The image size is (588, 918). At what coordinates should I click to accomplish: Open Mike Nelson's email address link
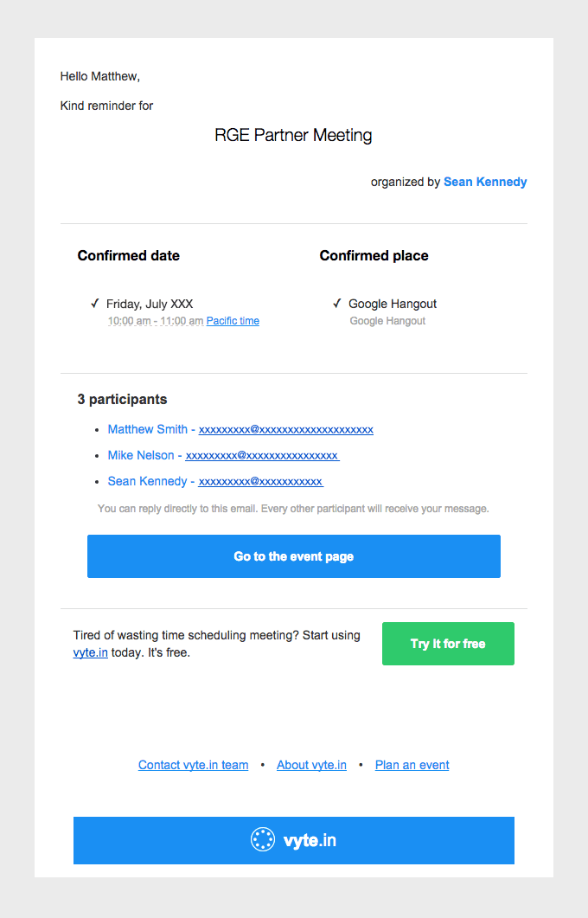tap(262, 455)
